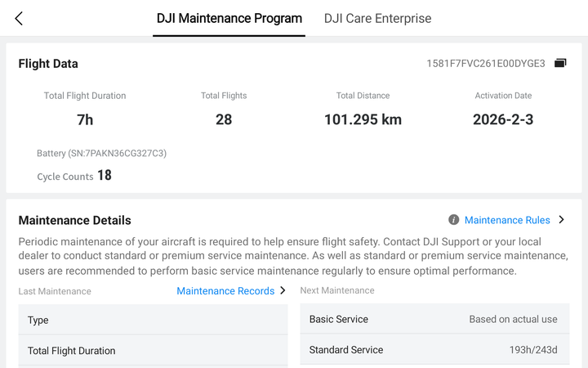Open the Maintenance Records link
The height and width of the screenshot is (368, 588).
[225, 290]
